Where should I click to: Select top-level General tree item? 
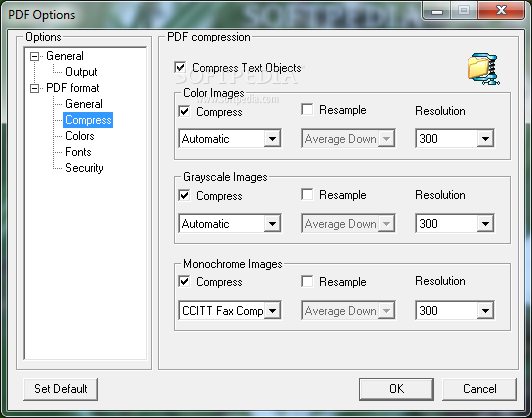65,56
